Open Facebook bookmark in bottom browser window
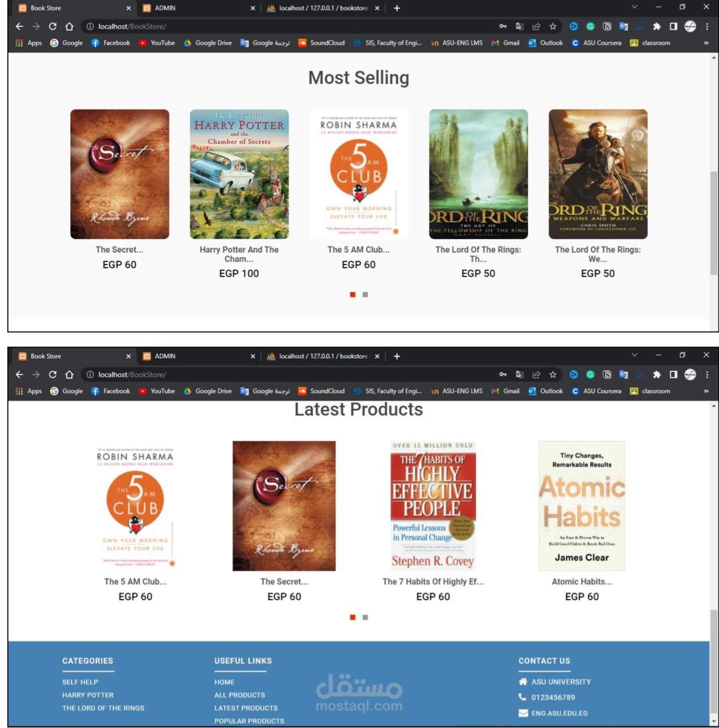The image size is (719, 728). point(111,391)
